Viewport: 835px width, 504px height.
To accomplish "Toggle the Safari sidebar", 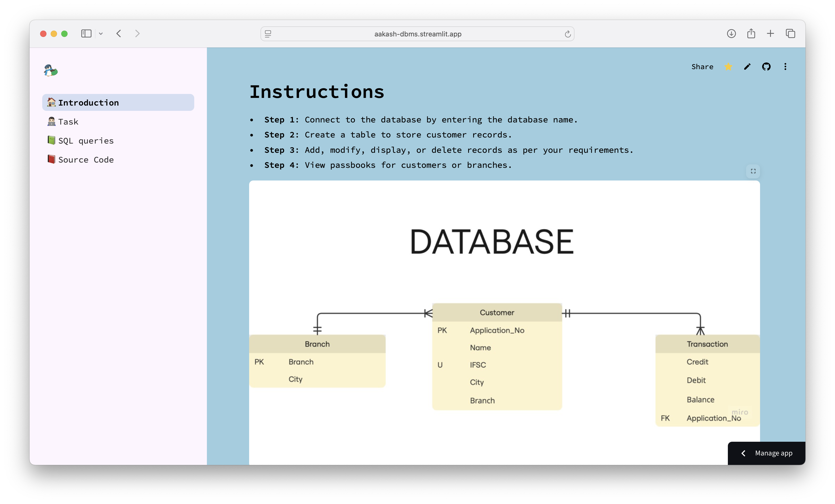I will (x=86, y=34).
